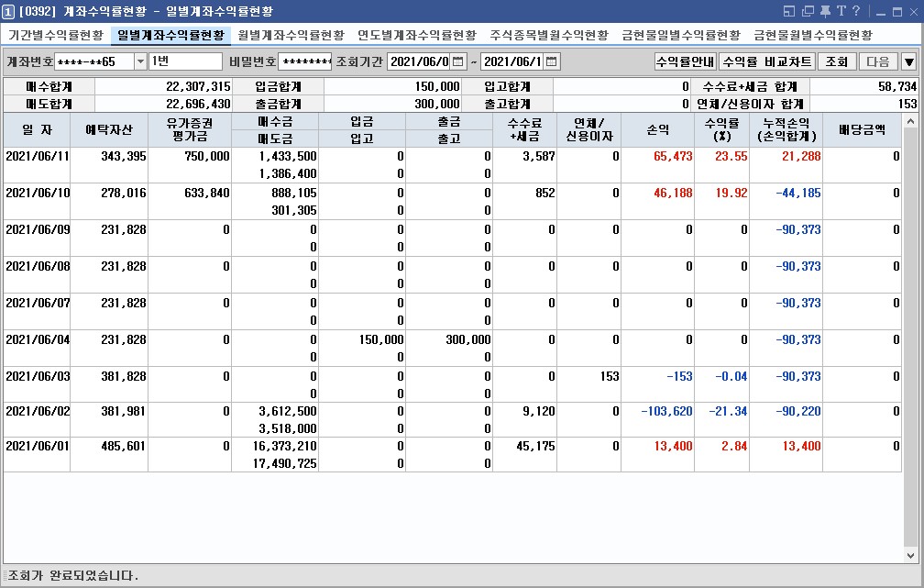The height and width of the screenshot is (588, 924).
Task: Switch to 기간별수익률현황 tab
Action: coord(56,35)
